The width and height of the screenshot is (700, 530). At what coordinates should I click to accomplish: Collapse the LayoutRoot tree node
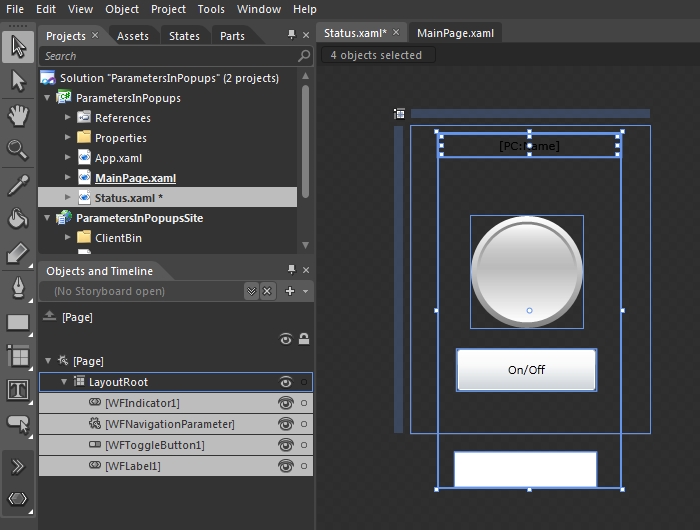(64, 382)
